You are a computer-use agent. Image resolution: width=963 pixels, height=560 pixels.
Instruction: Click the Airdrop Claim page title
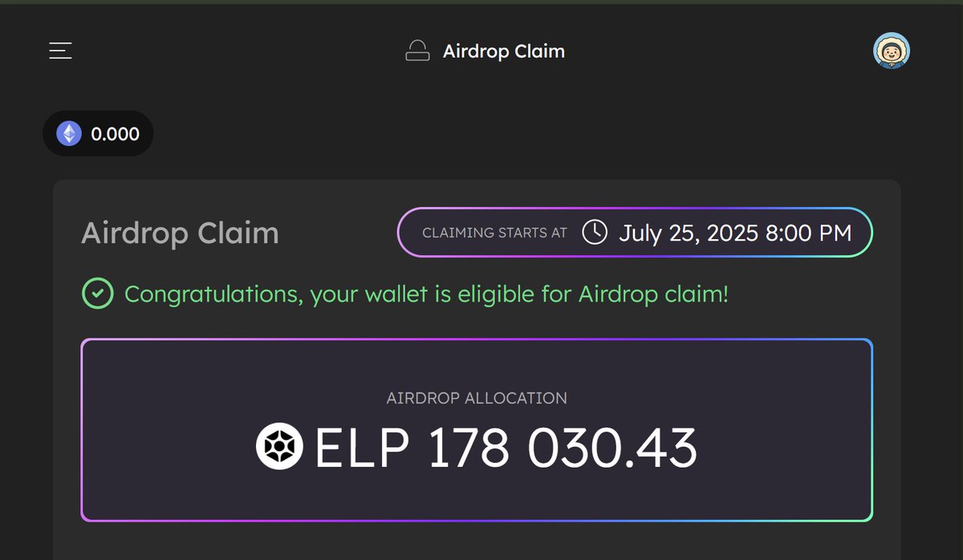coord(504,51)
